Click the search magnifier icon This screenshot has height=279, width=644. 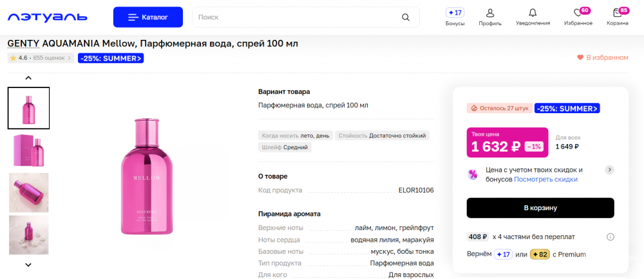(406, 17)
